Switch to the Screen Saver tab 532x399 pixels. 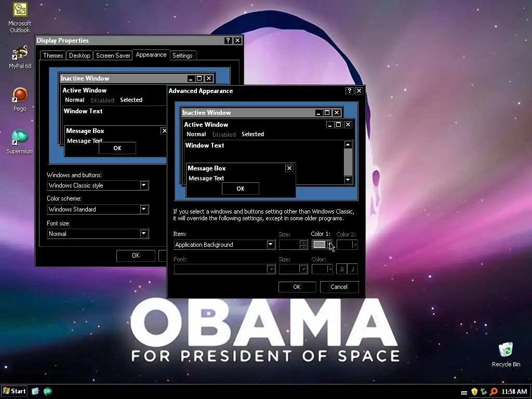coord(113,55)
